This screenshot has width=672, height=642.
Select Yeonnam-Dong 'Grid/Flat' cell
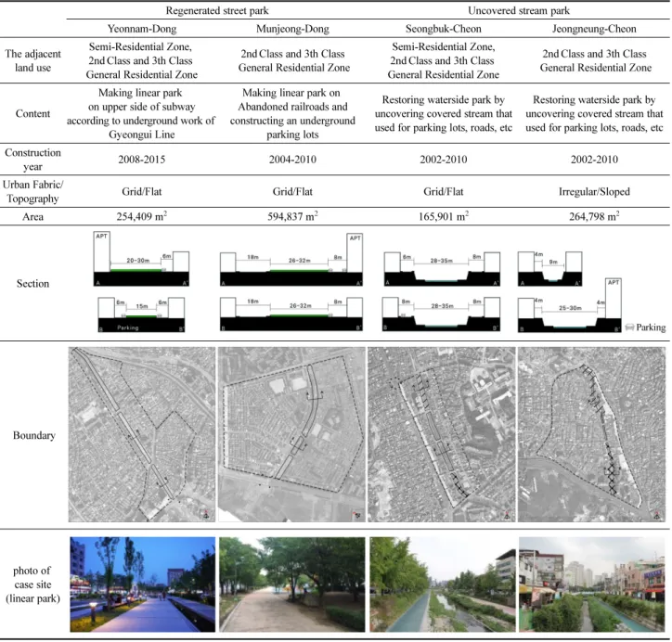tap(142, 191)
